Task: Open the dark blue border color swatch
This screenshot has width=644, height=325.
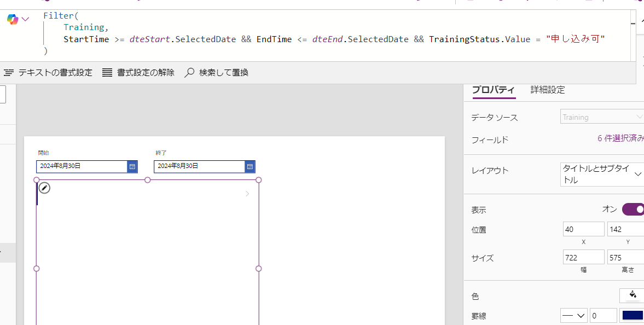Action: (632, 315)
